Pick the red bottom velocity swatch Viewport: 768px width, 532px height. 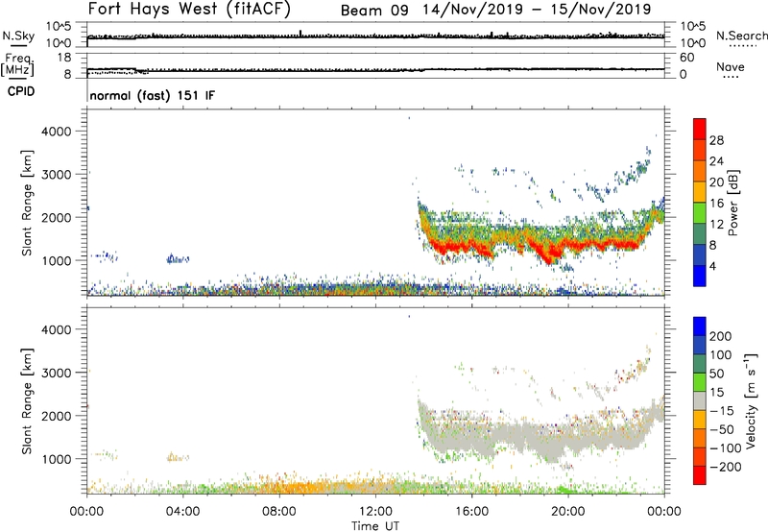700,475
